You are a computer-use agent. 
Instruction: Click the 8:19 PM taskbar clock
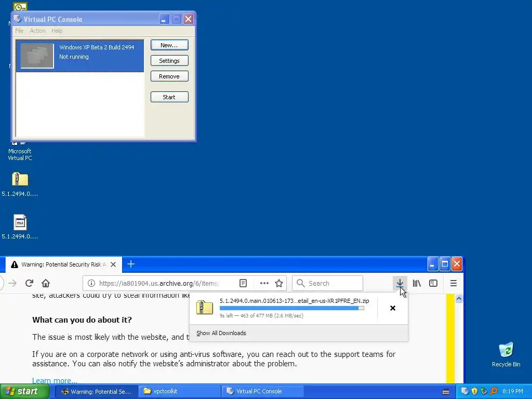click(x=512, y=391)
